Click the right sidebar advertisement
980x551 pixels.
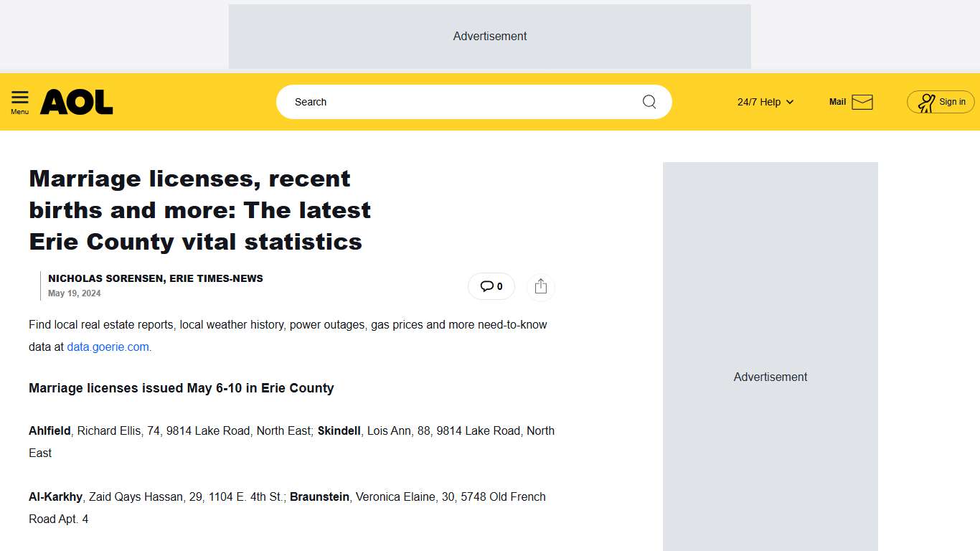(x=770, y=377)
